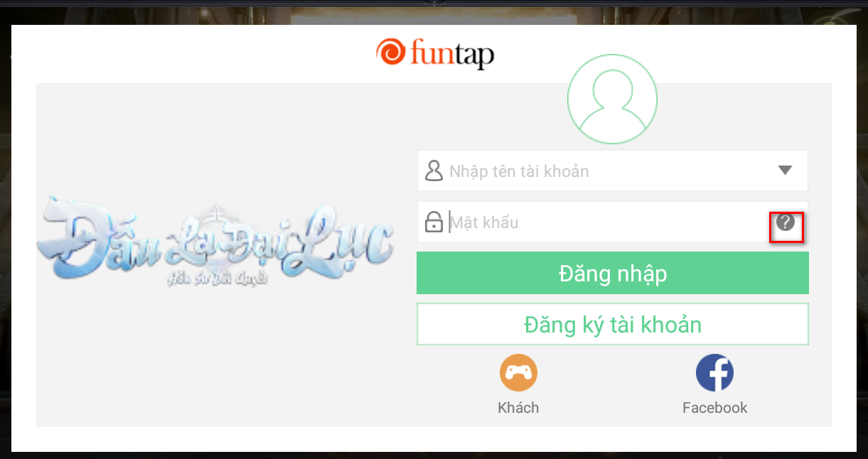
Task: Click the password help question mark icon
Action: [786, 222]
